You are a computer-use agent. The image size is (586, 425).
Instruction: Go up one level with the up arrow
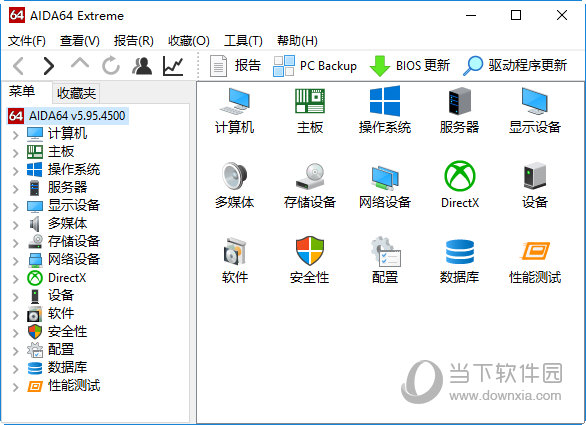(x=80, y=64)
